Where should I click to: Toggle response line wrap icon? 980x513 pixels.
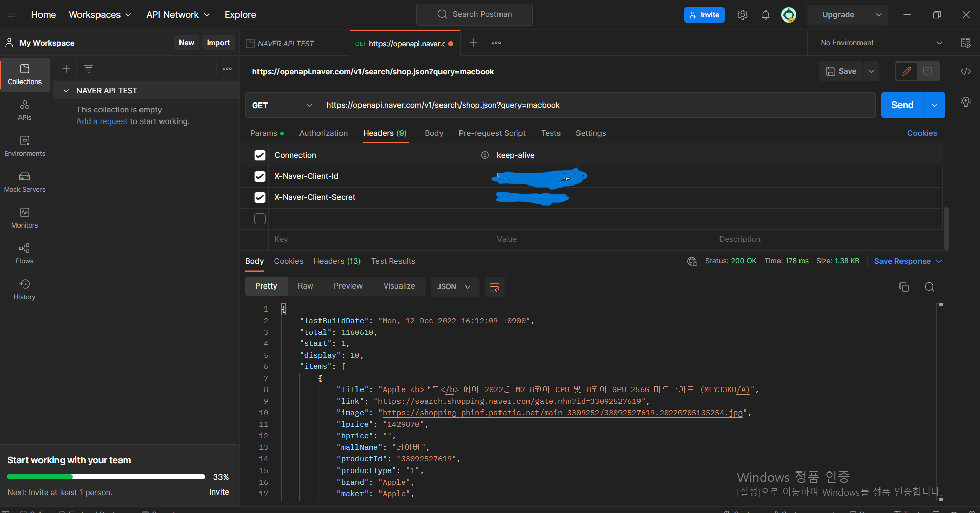495,287
